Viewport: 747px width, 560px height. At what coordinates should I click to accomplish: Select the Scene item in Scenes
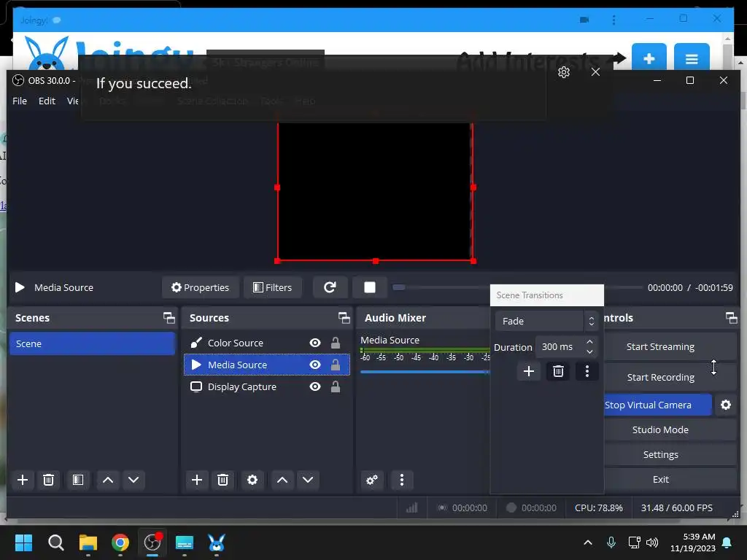[x=92, y=343]
